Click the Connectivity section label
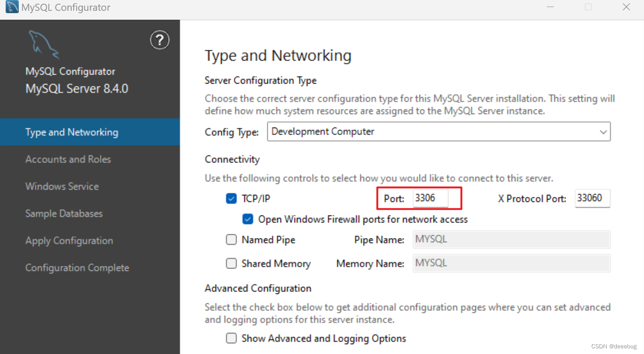The width and height of the screenshot is (644, 354). pyautogui.click(x=232, y=160)
